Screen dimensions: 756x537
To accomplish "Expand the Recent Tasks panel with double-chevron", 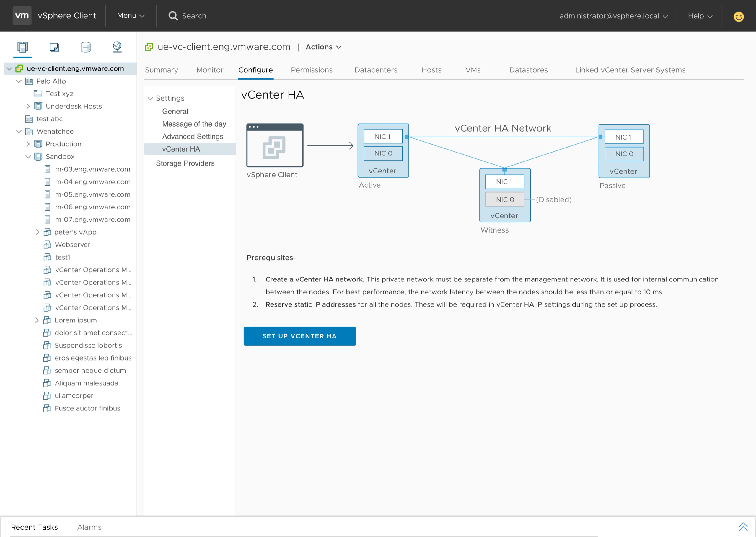I will [x=743, y=527].
